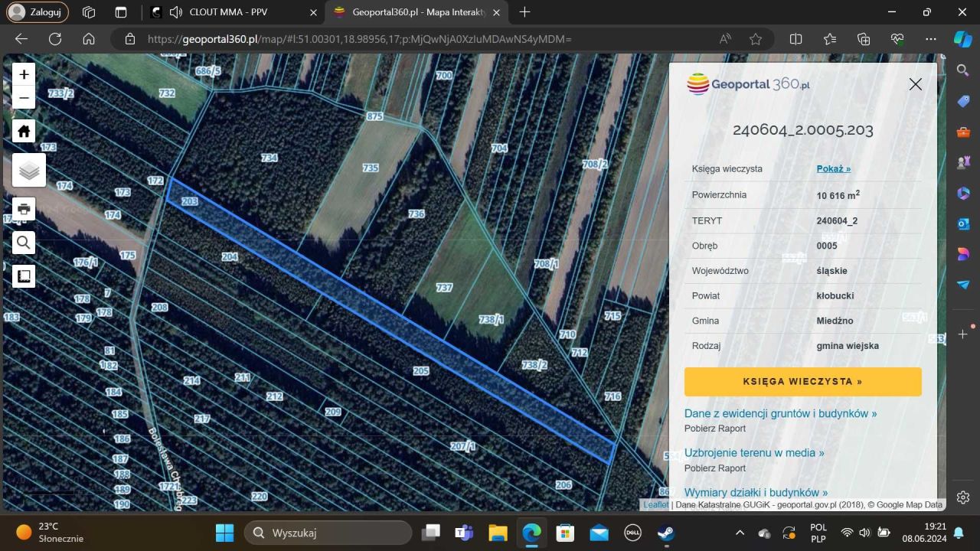Open a new browser tab
980x551 pixels.
[x=524, y=12]
